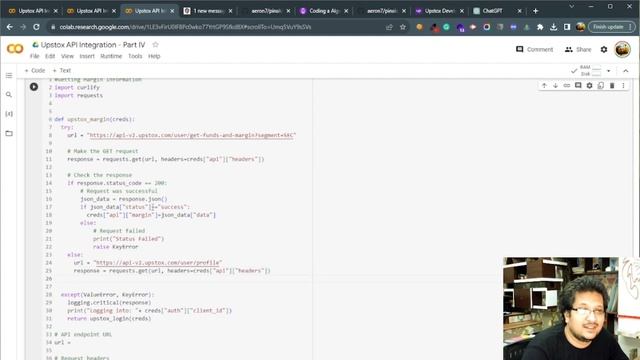This screenshot has height=360, width=640.
Task: Open the View menu
Action: coord(67,56)
